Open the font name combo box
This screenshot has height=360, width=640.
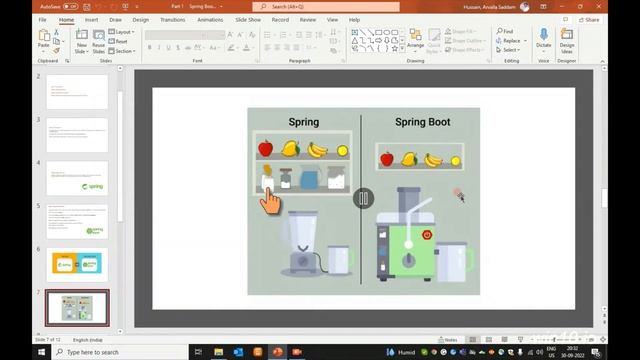[x=176, y=35]
